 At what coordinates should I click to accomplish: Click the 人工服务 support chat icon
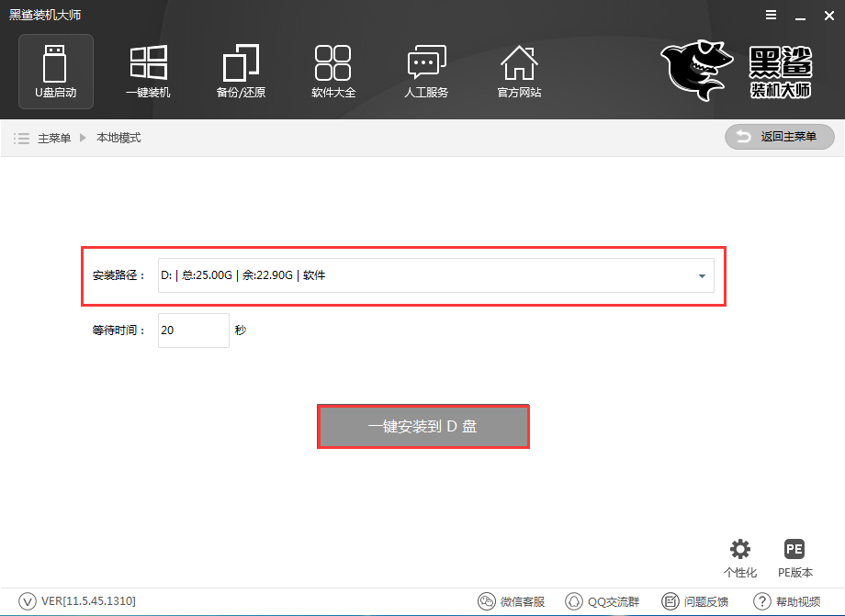(x=426, y=70)
